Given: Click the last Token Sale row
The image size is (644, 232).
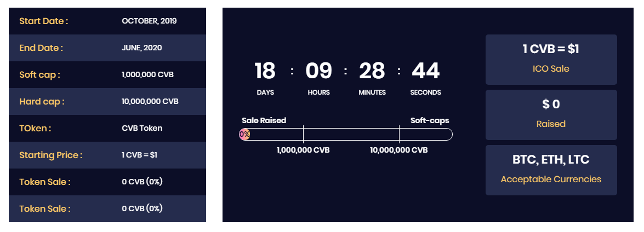Looking at the screenshot, I should pos(107,208).
